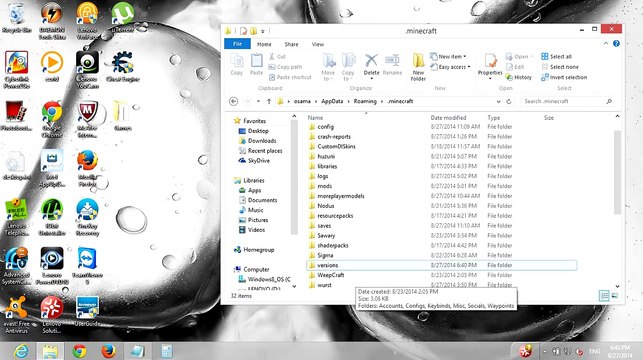Click the Roaming breadcrumb in address bar
This screenshot has width=643, height=360.
[x=365, y=101]
